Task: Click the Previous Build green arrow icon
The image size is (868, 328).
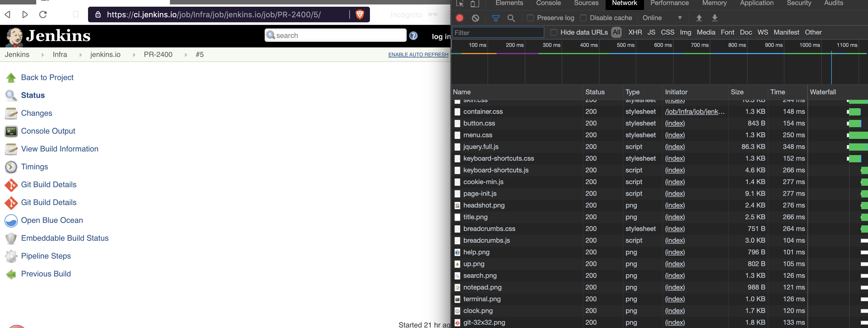Action: click(11, 274)
